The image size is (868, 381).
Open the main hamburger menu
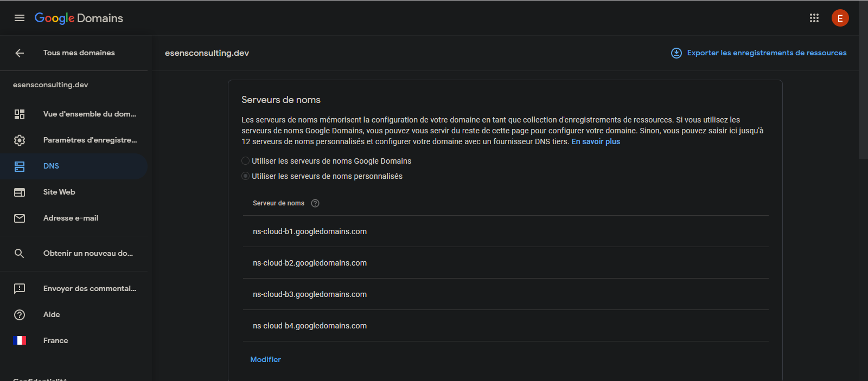pyautogui.click(x=20, y=18)
